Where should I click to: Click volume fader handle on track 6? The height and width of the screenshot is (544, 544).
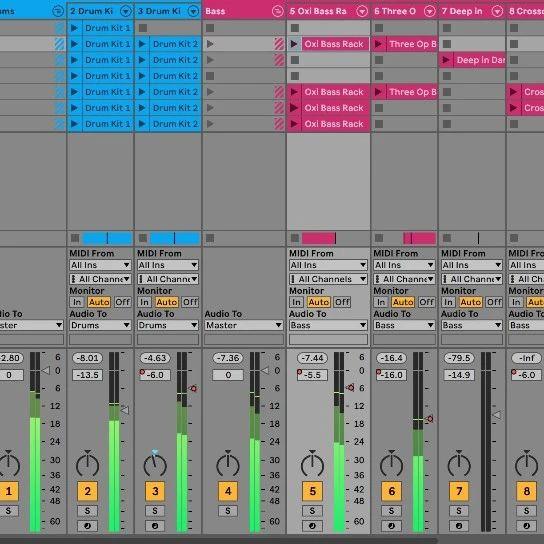point(429,419)
